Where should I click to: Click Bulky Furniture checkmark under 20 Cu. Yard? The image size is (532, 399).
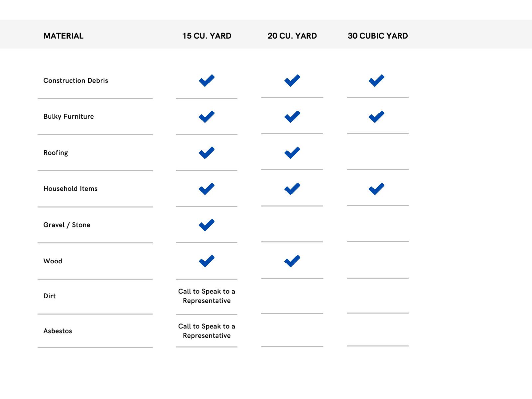(x=292, y=117)
